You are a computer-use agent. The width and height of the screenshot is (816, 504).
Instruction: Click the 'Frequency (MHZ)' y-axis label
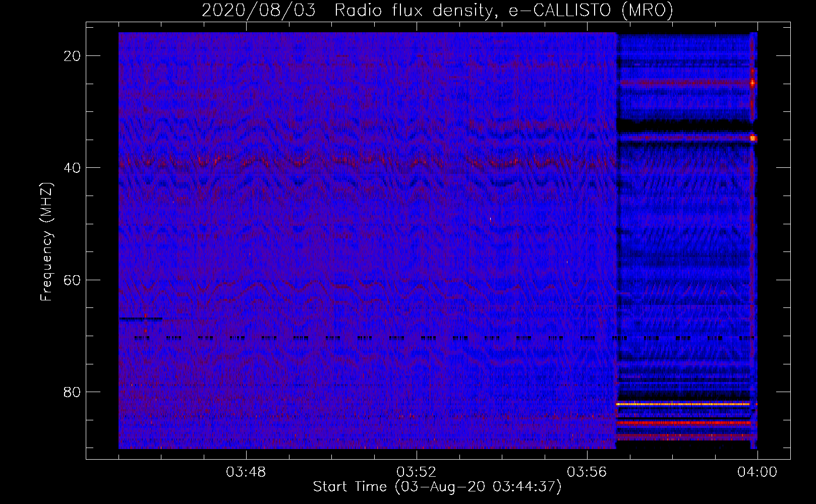click(46, 242)
